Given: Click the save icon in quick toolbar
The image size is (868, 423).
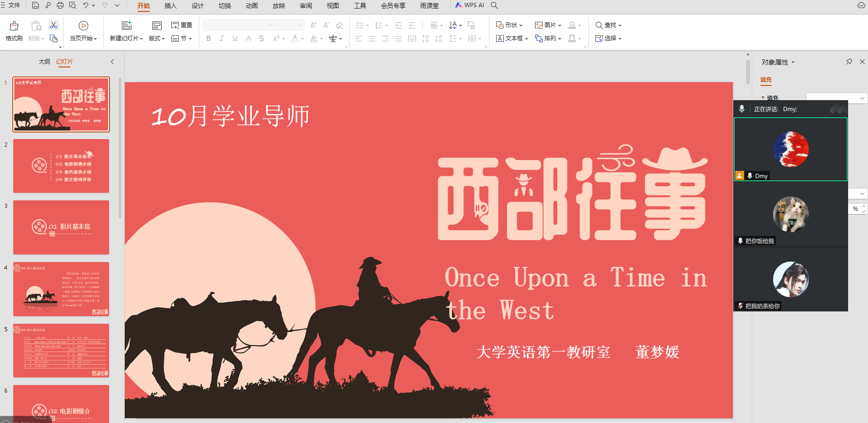Looking at the screenshot, I should [x=36, y=5].
